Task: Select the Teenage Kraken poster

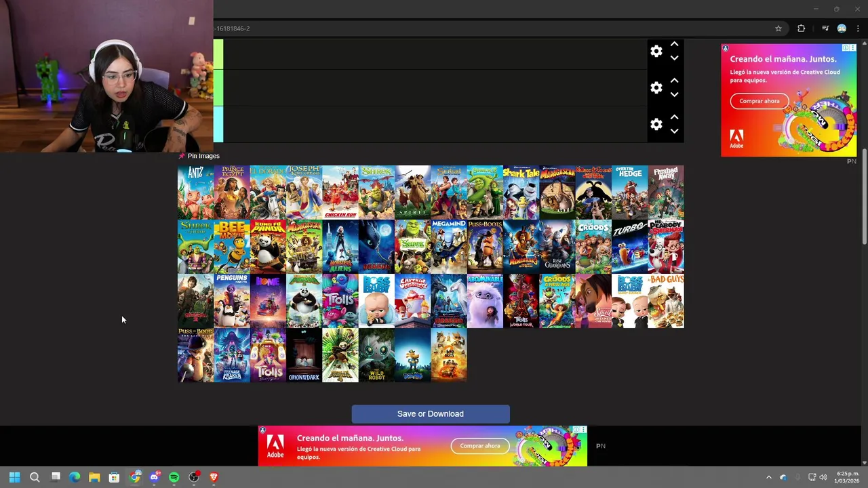Action: (x=232, y=355)
